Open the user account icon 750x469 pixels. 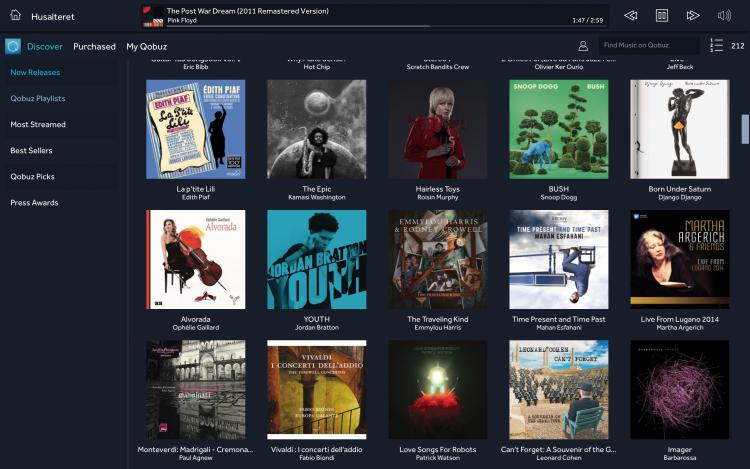point(583,46)
